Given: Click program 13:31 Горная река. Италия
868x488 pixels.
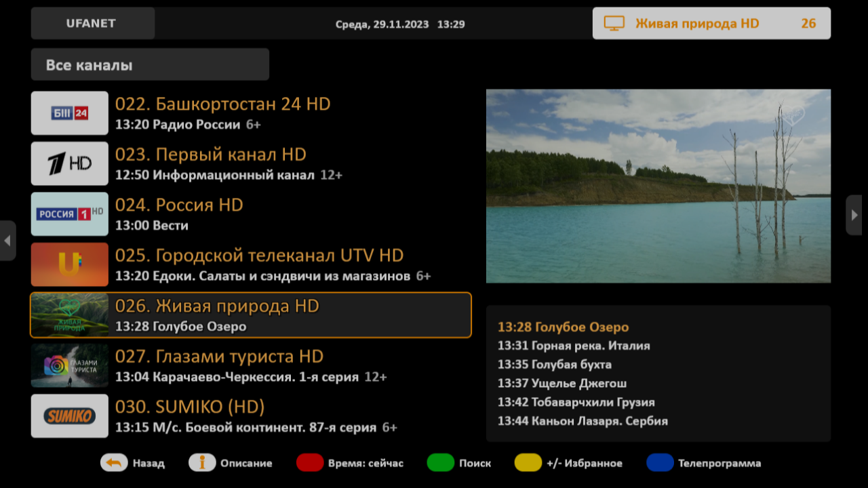Looking at the screenshot, I should point(574,346).
